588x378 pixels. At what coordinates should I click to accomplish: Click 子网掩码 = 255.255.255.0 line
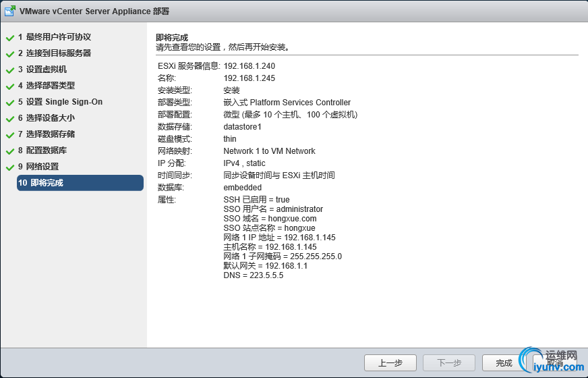(x=283, y=256)
